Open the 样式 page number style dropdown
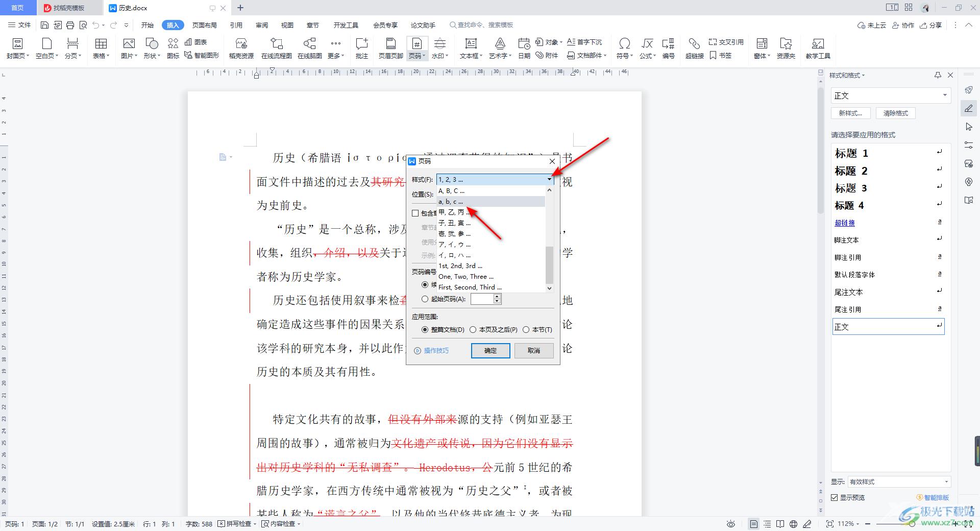This screenshot has height=531, width=980. point(549,179)
